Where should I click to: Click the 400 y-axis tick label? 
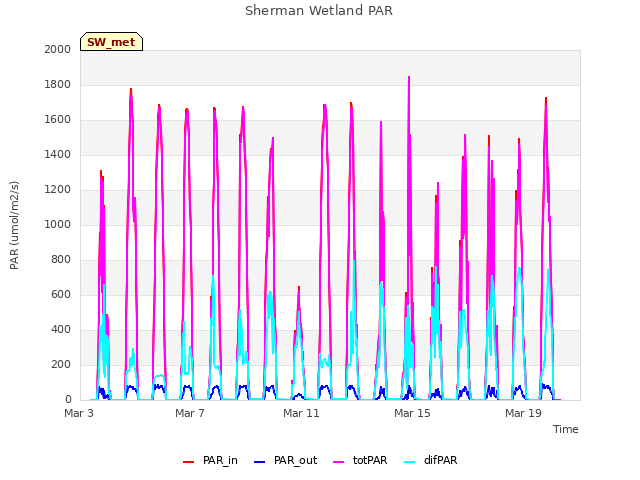pyautogui.click(x=61, y=330)
